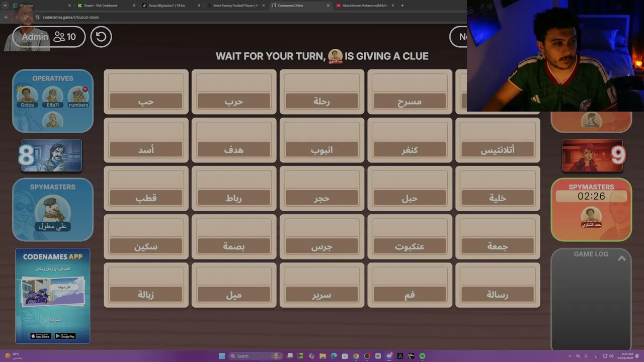Image resolution: width=644 pixels, height=362 pixels.
Task: Open the Windows Start menu
Action: pos(222,356)
